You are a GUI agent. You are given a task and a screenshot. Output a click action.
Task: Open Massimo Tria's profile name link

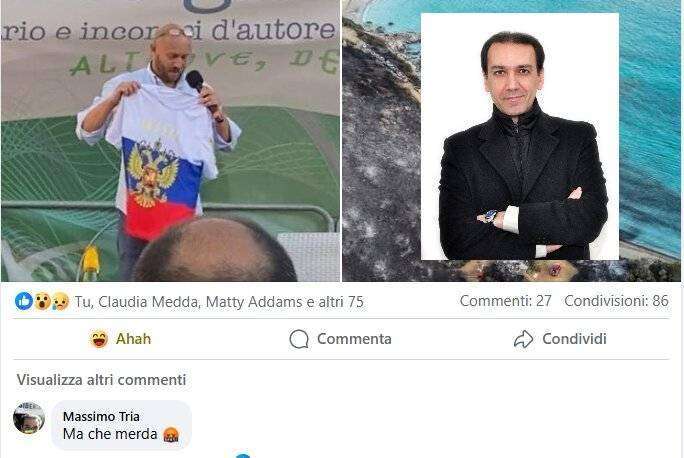(101, 416)
